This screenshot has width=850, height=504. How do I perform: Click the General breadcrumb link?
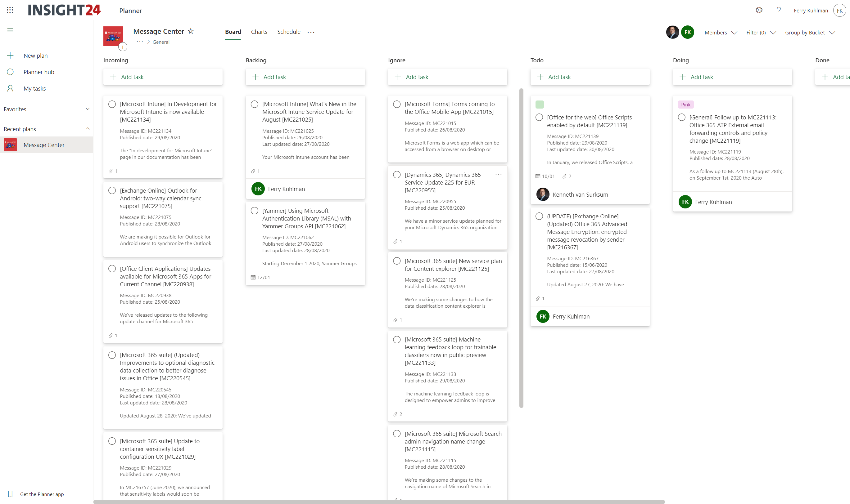pos(161,42)
